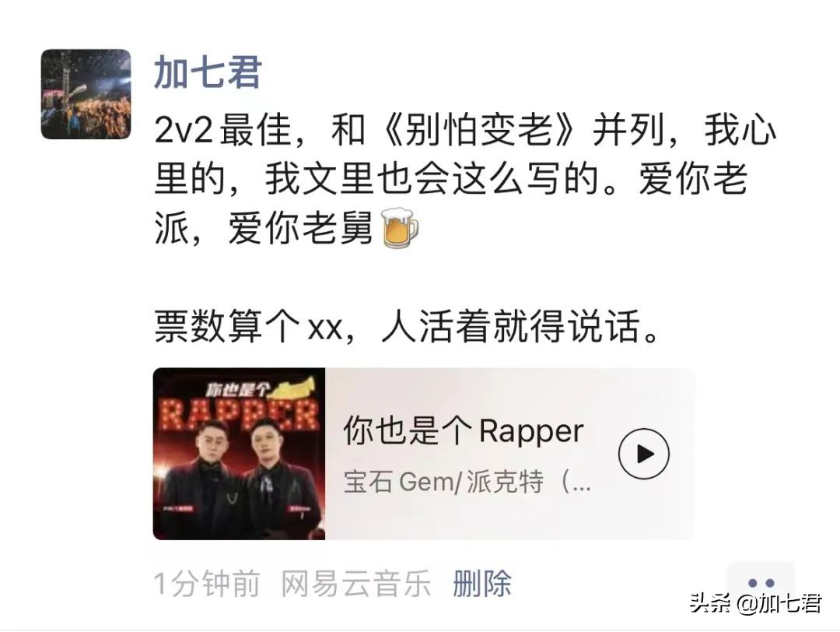Click the 加七君 username link
This screenshot has height=632, width=840.
click(x=208, y=73)
